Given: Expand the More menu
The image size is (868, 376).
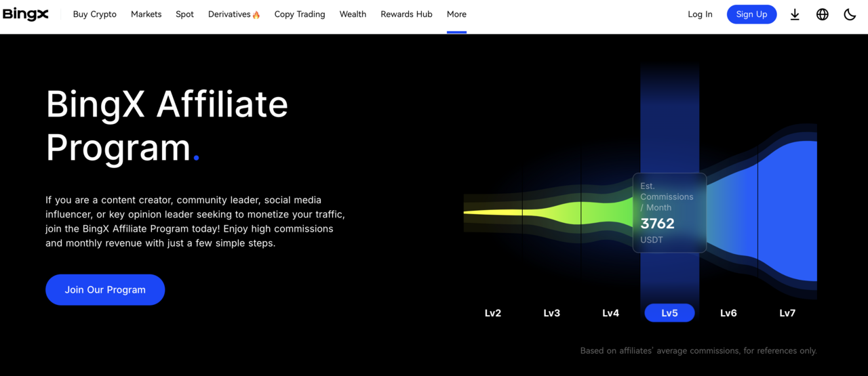Looking at the screenshot, I should [456, 14].
